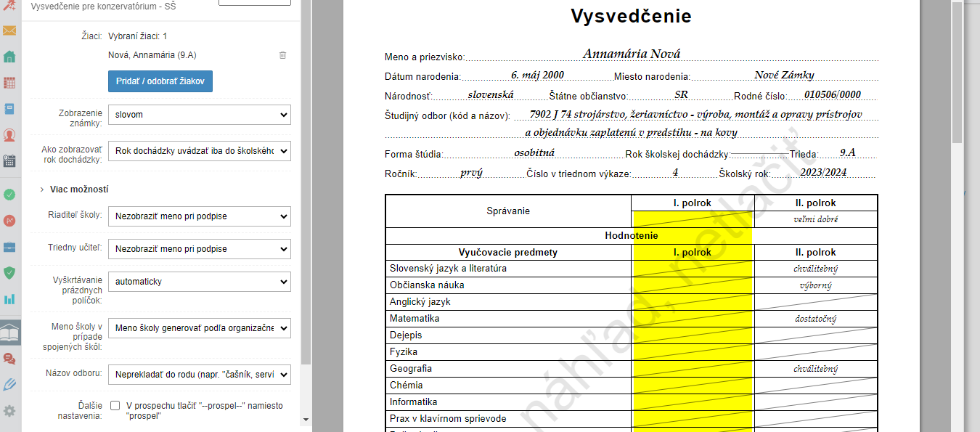Image resolution: width=980 pixels, height=432 pixels.
Task: Open the red user profile icon
Action: tap(9, 135)
